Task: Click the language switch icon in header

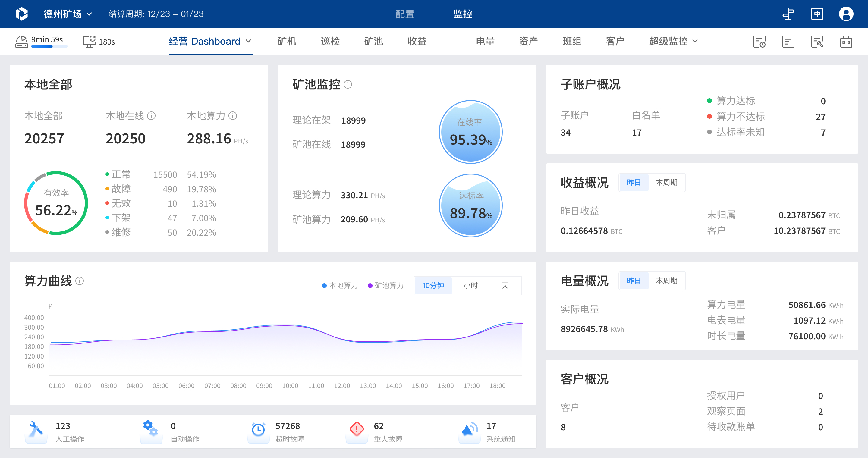Action: (817, 14)
